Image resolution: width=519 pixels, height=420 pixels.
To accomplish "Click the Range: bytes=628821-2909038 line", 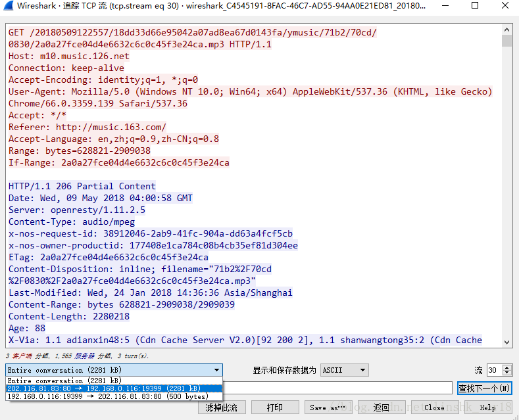I will [x=80, y=151].
